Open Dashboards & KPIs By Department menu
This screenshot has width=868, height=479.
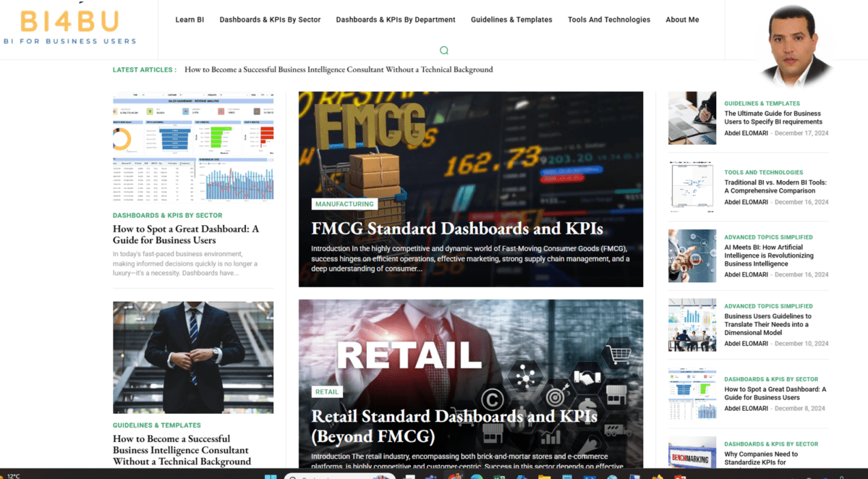(x=396, y=20)
